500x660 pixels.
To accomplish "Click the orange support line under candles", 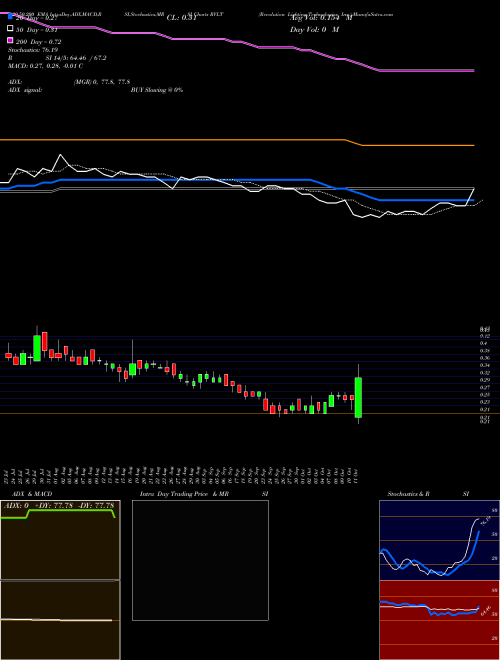I will [250, 414].
